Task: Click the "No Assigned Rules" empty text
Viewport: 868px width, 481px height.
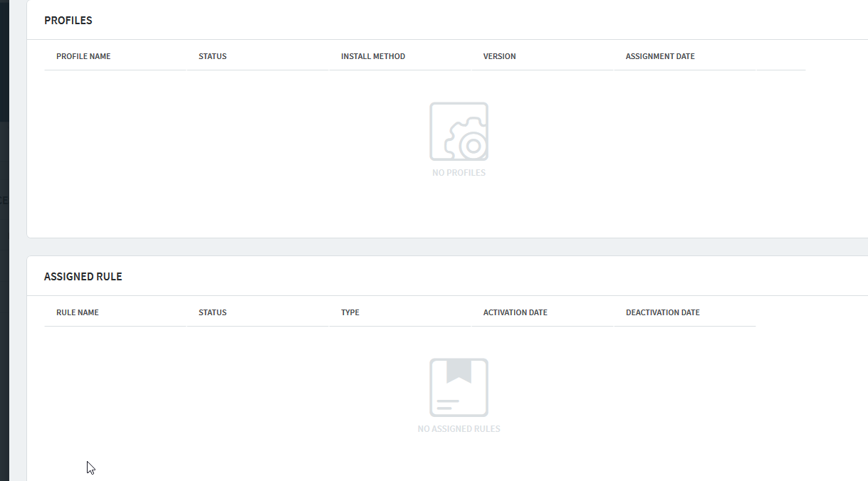Action: [459, 429]
